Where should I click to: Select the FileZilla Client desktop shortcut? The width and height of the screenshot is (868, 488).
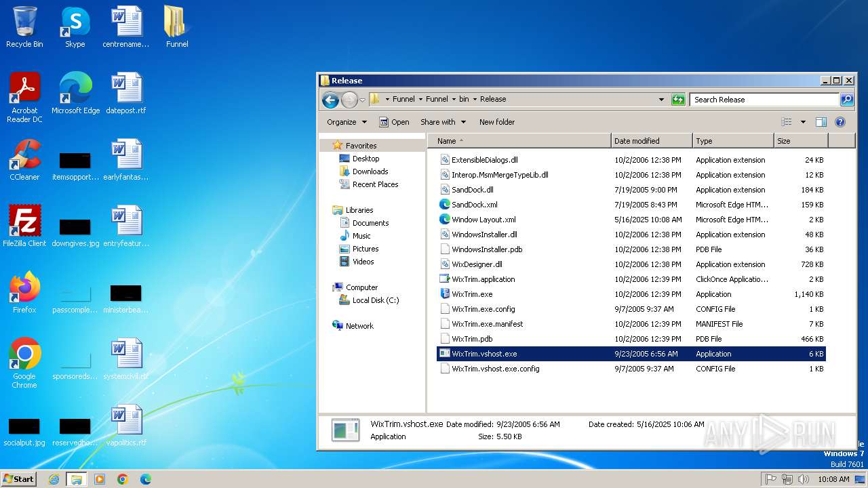coord(24,226)
